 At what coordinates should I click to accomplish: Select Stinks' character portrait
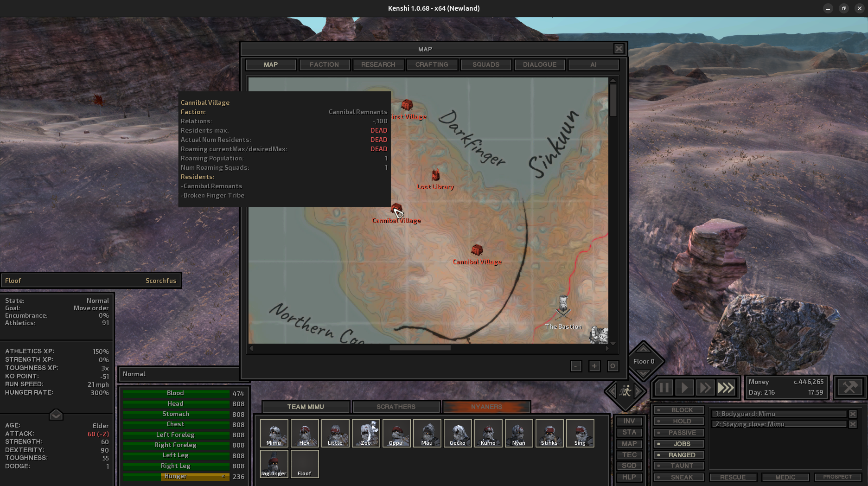click(x=549, y=433)
